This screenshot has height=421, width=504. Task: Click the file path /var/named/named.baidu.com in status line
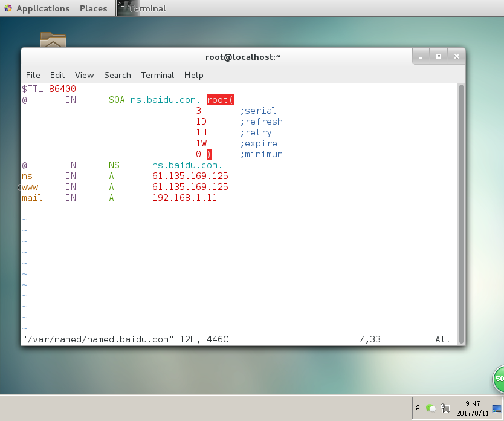pyautogui.click(x=98, y=339)
